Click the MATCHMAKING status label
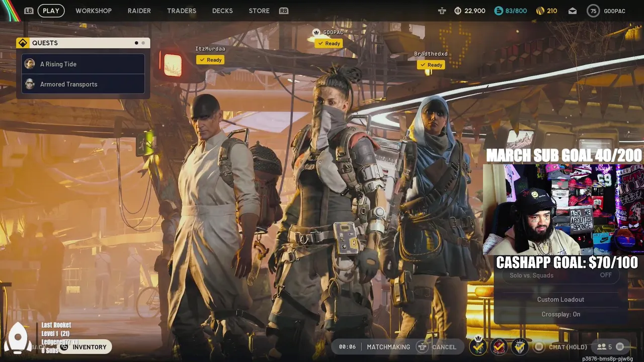 click(388, 347)
